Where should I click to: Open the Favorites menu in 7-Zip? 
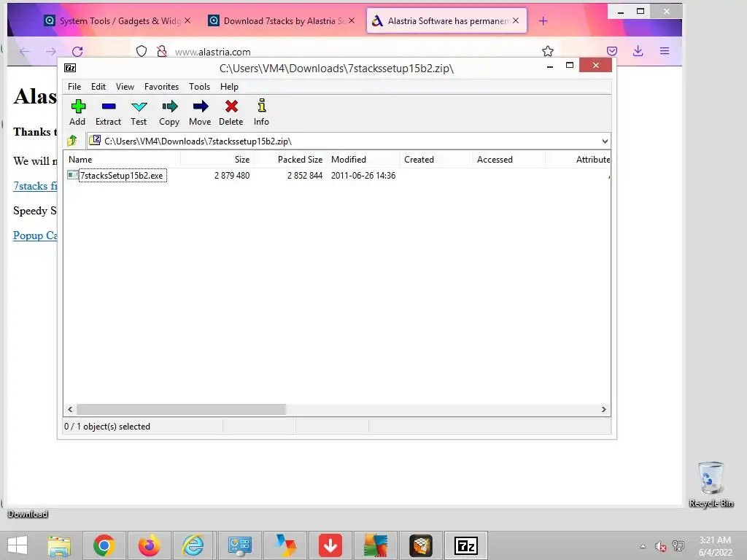(161, 87)
